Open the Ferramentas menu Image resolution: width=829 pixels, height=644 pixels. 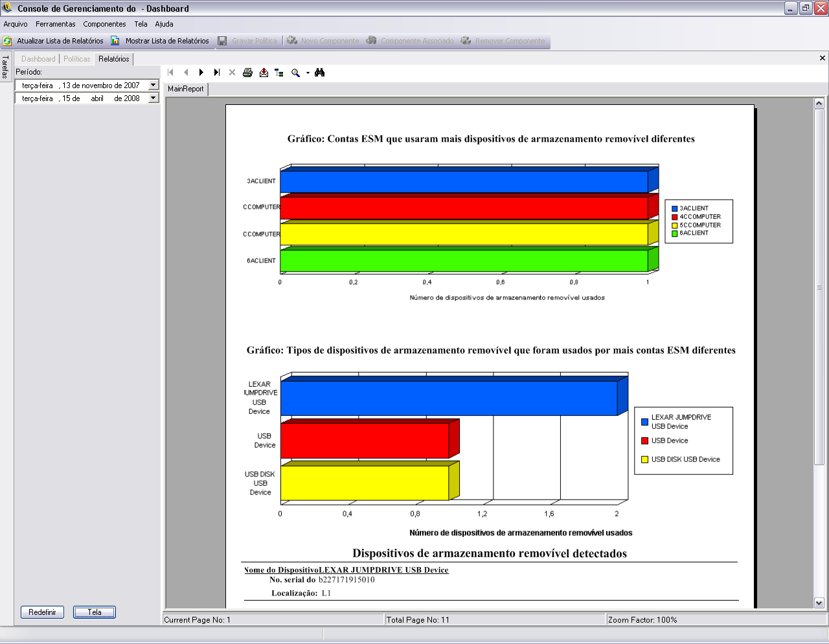tap(56, 24)
